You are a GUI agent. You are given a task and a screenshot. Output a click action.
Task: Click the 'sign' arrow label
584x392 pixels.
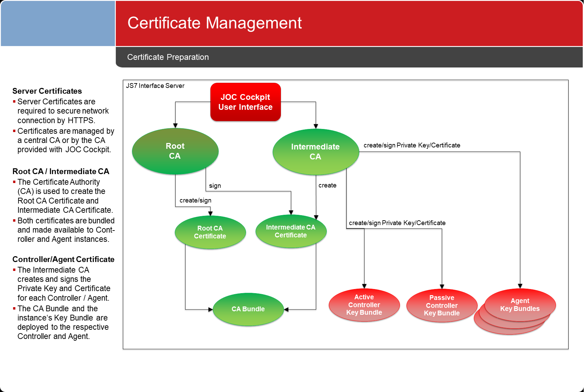[215, 186]
